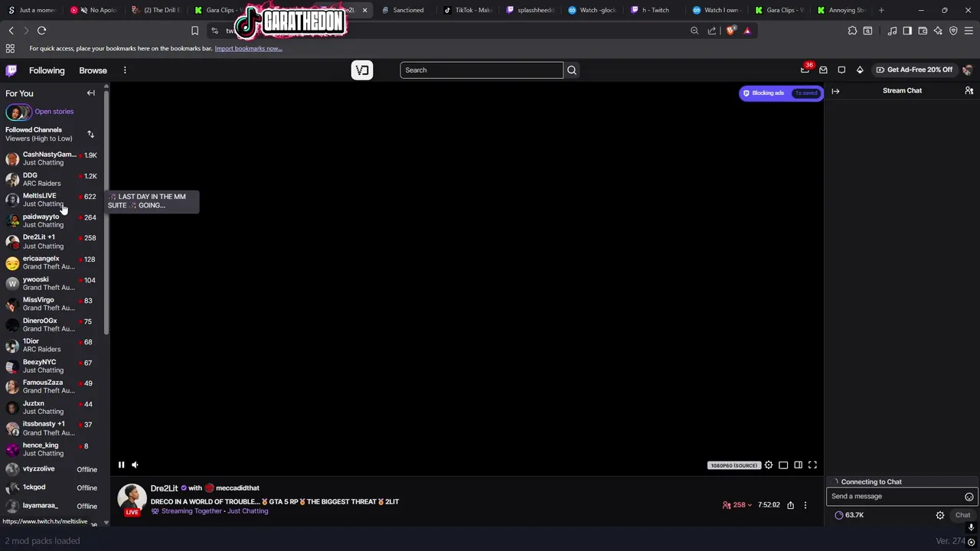Viewport: 980px width, 551px height.
Task: Click the 63.7K channel points balance
Action: [849, 515]
